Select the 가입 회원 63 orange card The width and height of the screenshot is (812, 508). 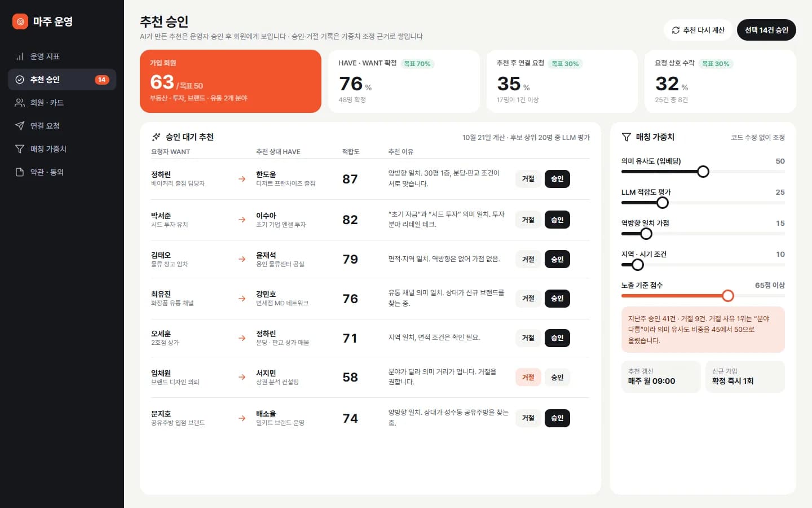(x=231, y=81)
